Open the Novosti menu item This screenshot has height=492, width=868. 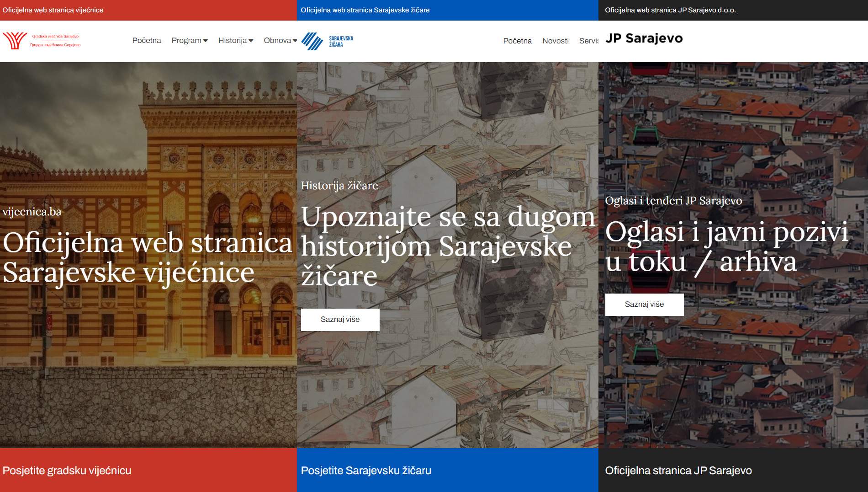tap(555, 41)
